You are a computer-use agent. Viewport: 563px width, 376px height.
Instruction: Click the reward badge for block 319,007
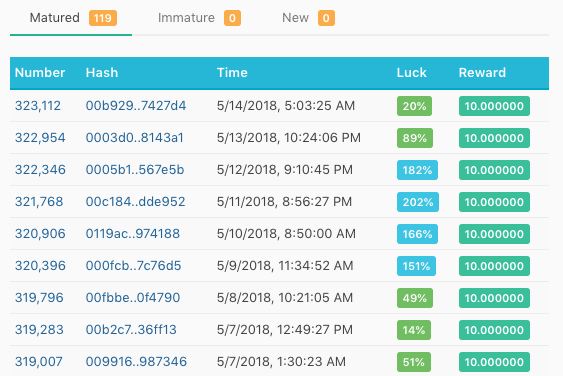pyautogui.click(x=494, y=362)
